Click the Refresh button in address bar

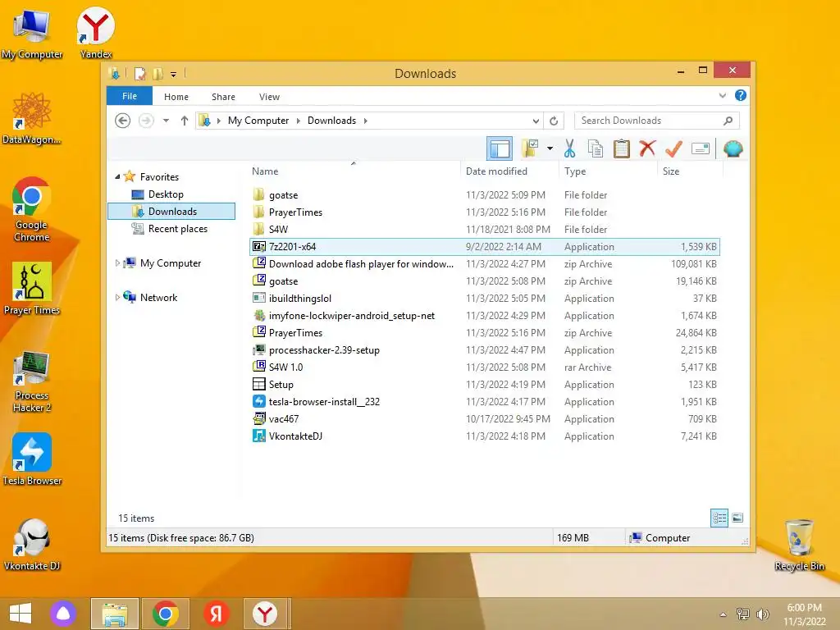coord(554,121)
